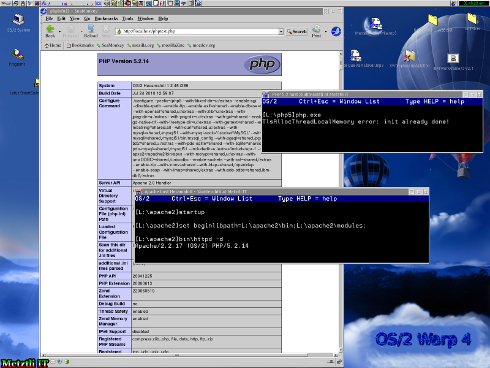Click the vertical scrollbar of SeaMonkey page
This screenshot has height=368, width=490.
pyautogui.click(x=341, y=202)
